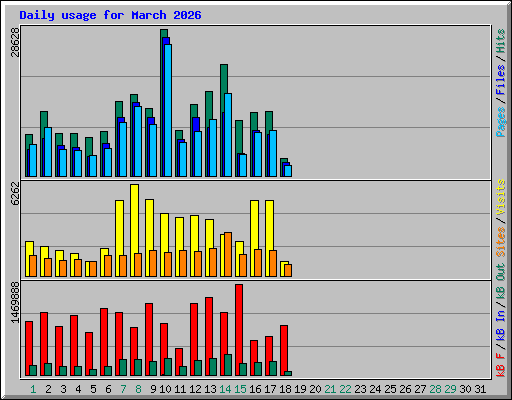Click green weekend day label 7
Image resolution: width=512 pixels, height=400 pixels.
(x=123, y=389)
